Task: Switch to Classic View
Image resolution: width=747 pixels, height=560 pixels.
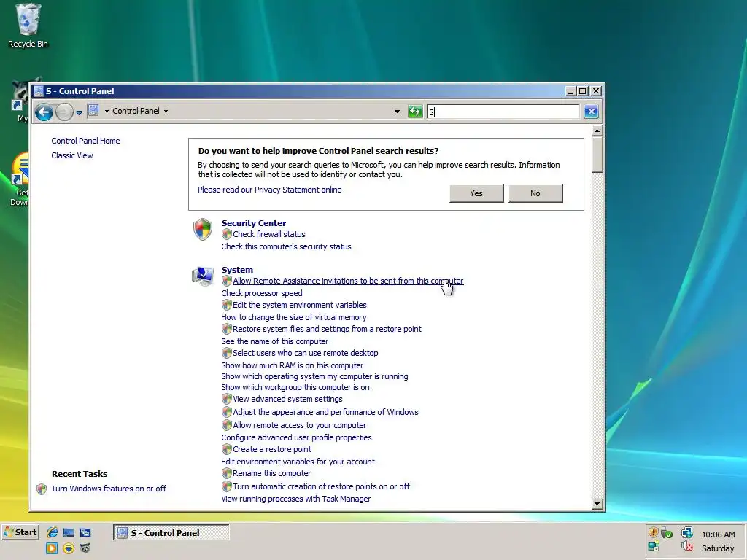Action: [x=72, y=156]
